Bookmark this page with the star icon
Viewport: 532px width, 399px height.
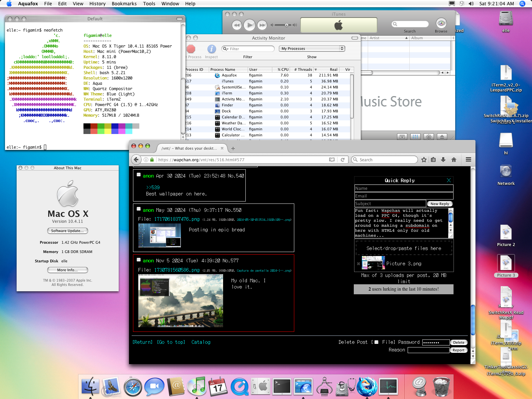pyautogui.click(x=424, y=160)
